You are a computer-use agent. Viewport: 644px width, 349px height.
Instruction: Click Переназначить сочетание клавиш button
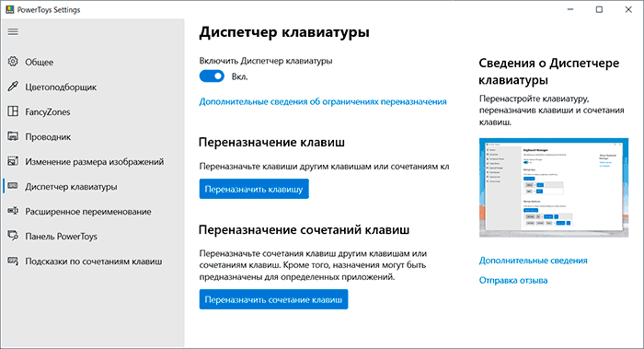pos(273,299)
